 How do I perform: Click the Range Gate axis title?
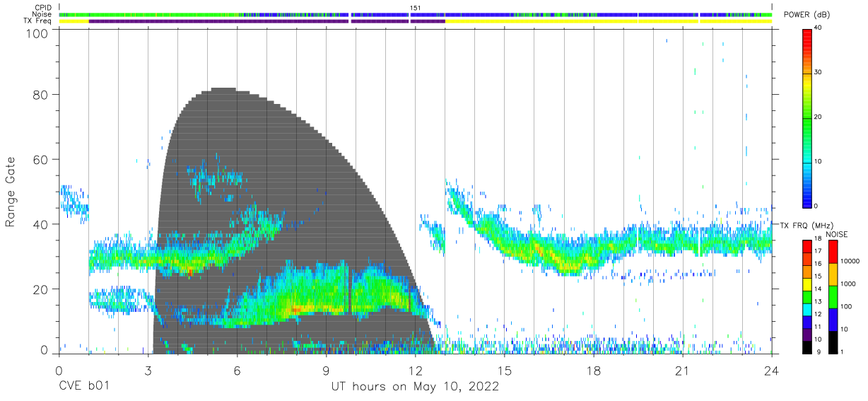[11, 192]
